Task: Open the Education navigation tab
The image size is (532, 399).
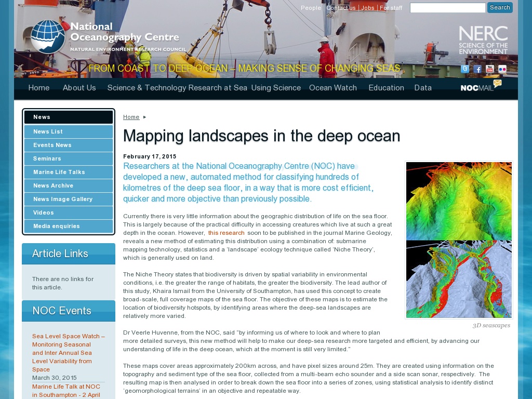Action: pos(386,88)
